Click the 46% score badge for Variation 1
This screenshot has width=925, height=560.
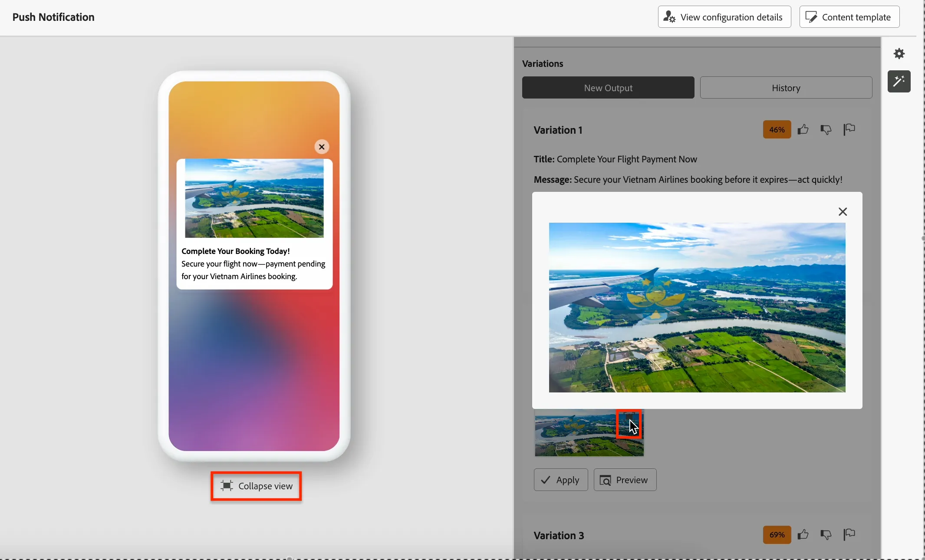777,129
